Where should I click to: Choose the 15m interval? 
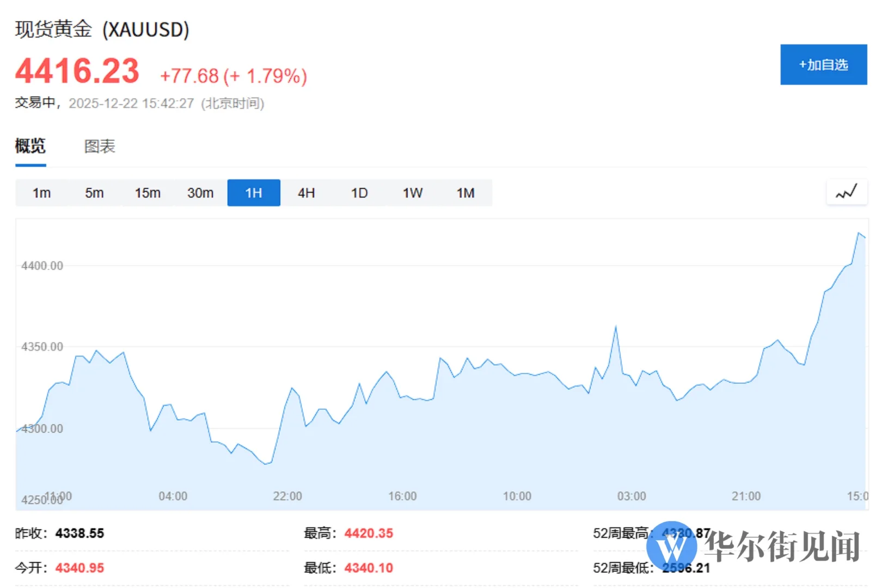click(148, 193)
